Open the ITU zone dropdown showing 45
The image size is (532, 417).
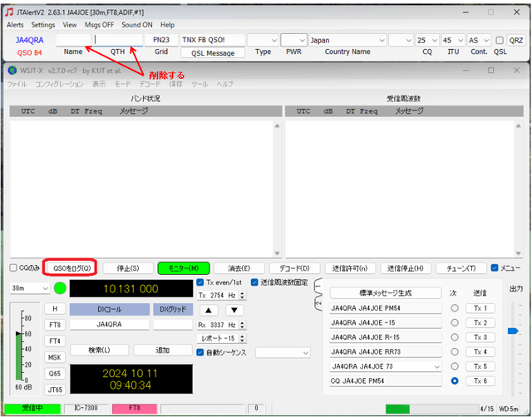pos(453,41)
